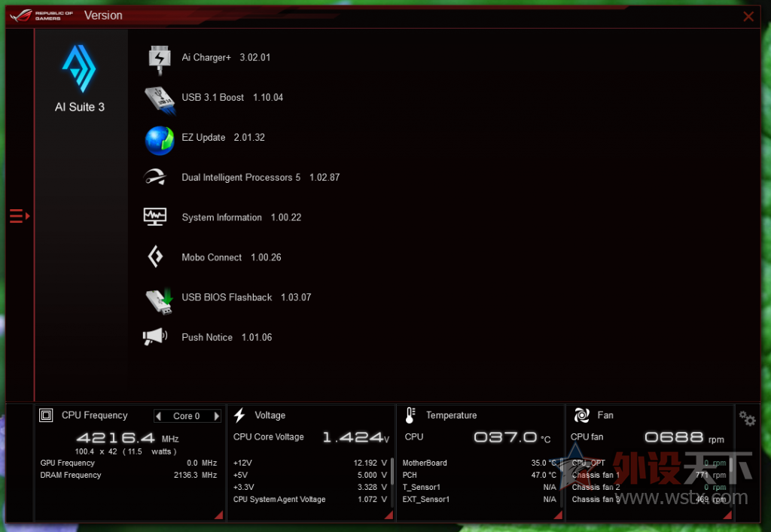771x532 pixels.
Task: Click the EZ Update 2.01.32 text
Action: [x=223, y=138]
